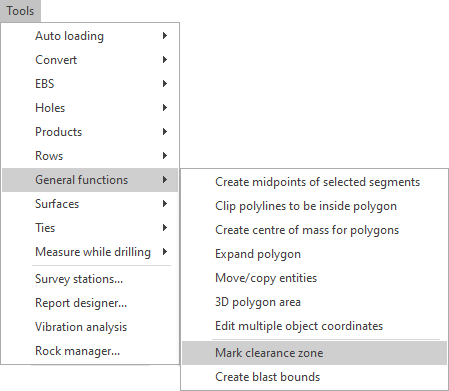Viewport: 449px width, 391px height.
Task: Expand arrow beside Surfaces
Action: [x=165, y=204]
